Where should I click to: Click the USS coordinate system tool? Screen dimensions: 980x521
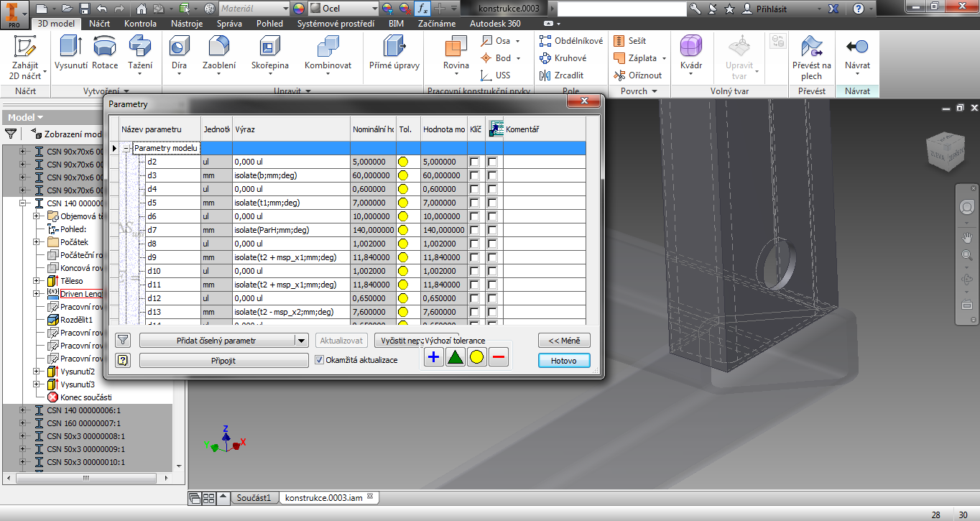coord(496,75)
